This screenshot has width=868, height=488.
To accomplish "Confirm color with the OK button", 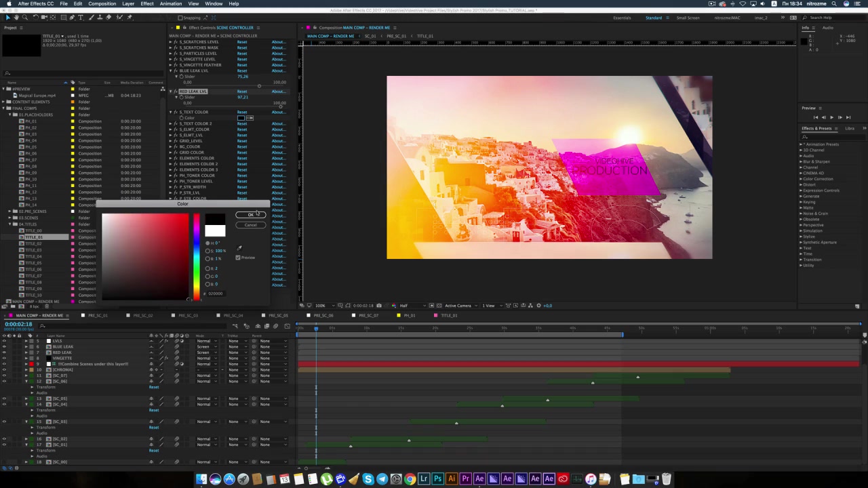I will pos(250,215).
